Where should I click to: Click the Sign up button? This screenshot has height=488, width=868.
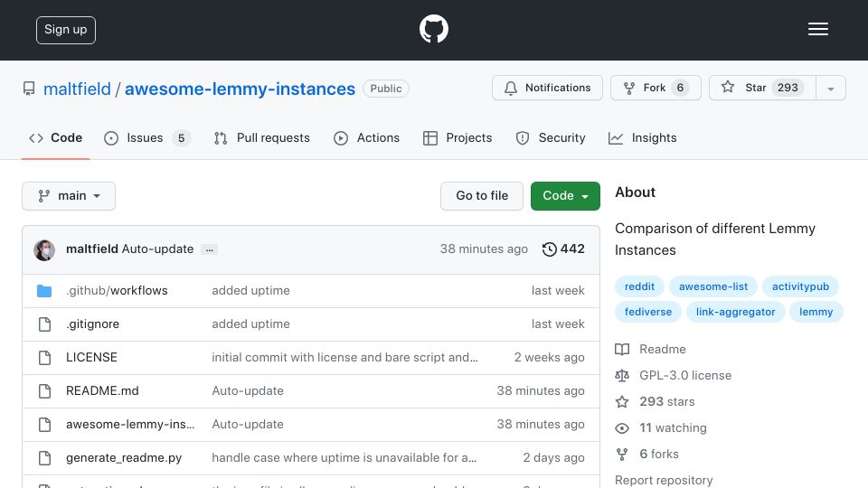coord(66,30)
